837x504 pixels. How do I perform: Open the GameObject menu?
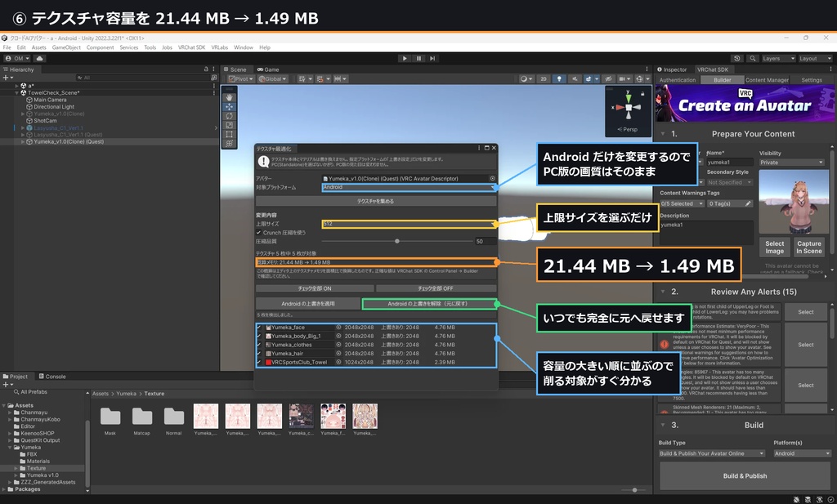(66, 47)
